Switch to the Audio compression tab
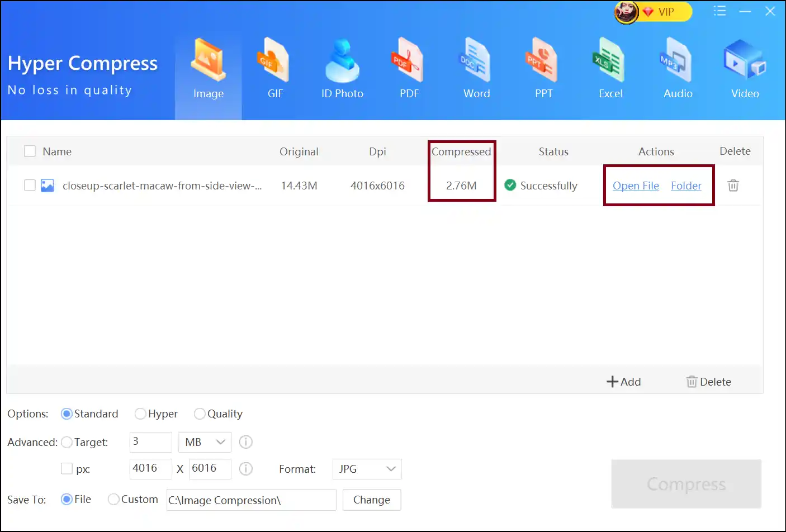This screenshot has width=786, height=532. coord(678,70)
